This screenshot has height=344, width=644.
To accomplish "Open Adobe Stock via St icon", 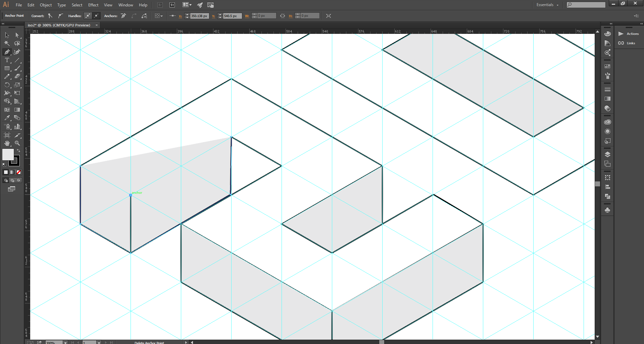I will [x=172, y=5].
